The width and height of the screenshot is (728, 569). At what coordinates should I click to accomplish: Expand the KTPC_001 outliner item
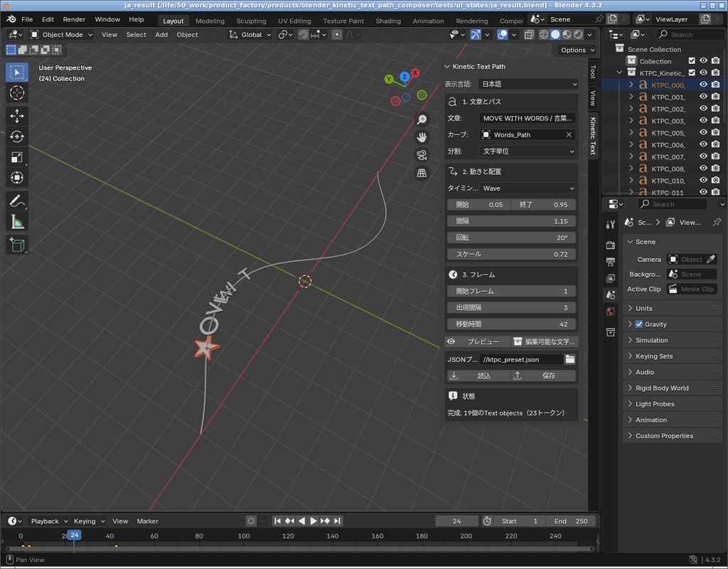point(631,97)
